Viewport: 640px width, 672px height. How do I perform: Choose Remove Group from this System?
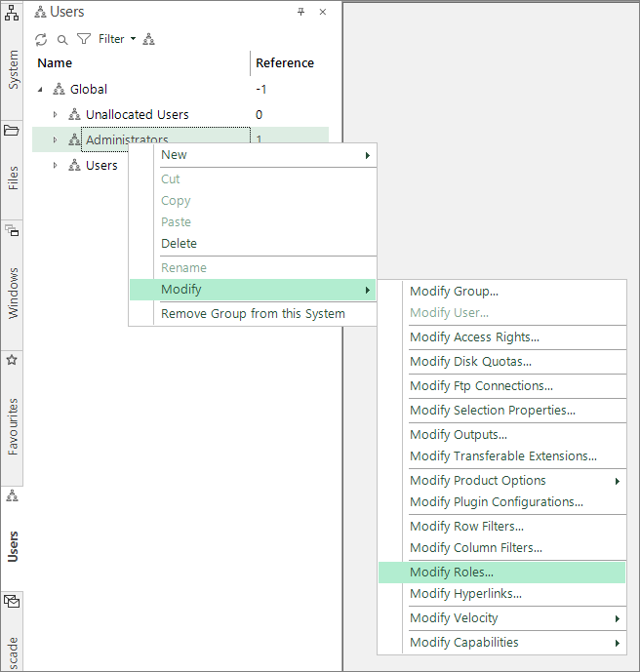[253, 314]
